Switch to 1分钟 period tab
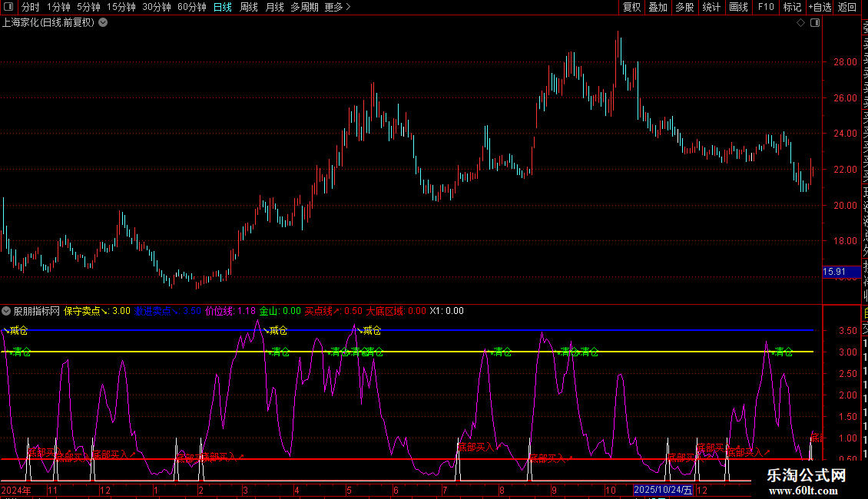Viewport: 868px width, 499px height. click(x=58, y=7)
